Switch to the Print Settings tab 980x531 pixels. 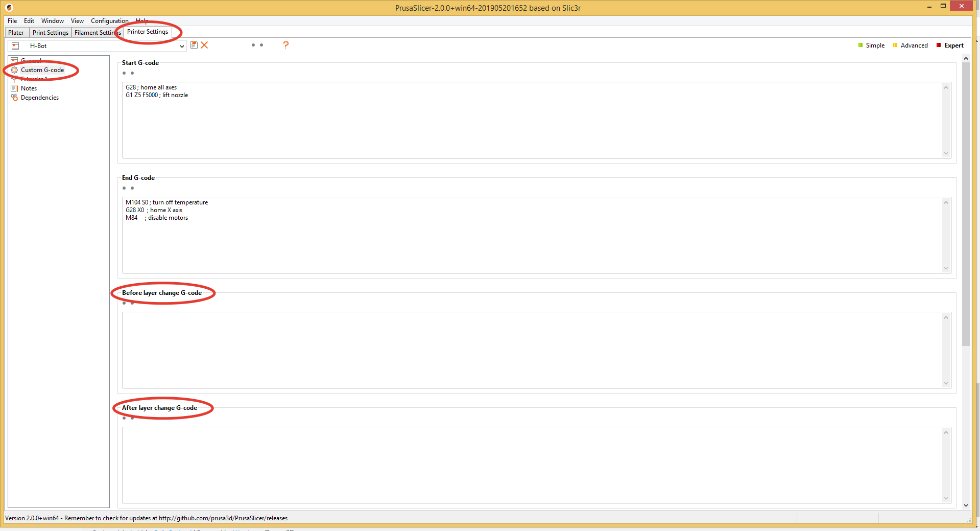(x=50, y=33)
